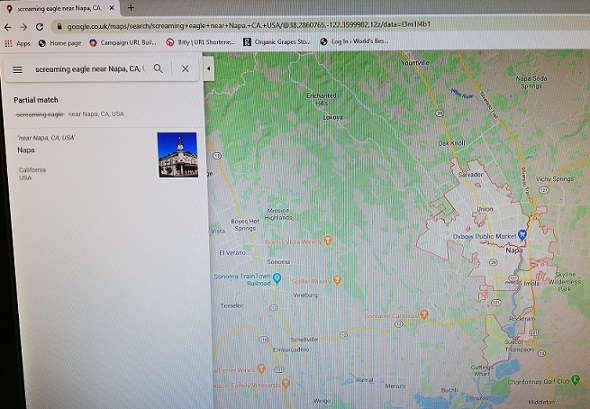590x409 pixels.
Task: Click the magnifier search icon
Action: (158, 68)
